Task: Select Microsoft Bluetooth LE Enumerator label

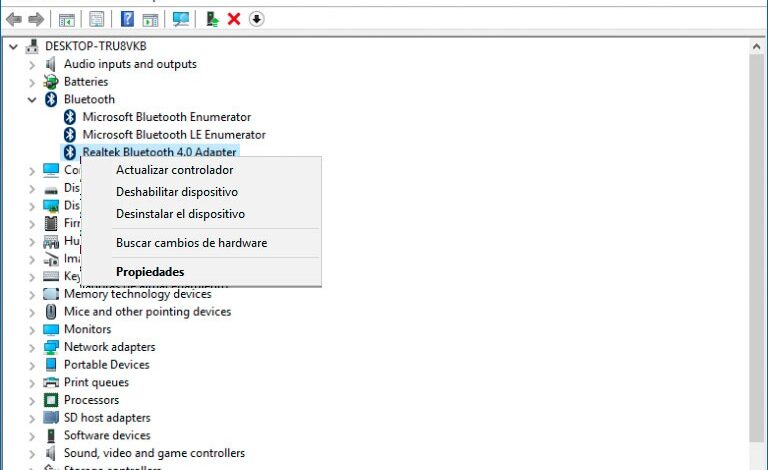Action: (174, 135)
